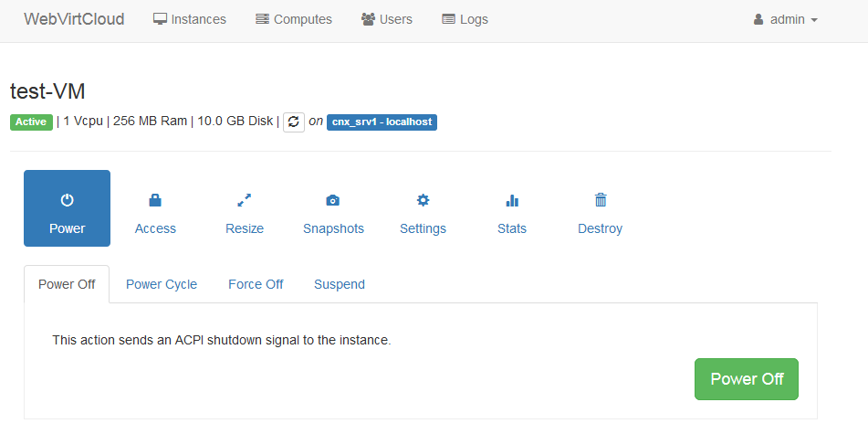This screenshot has height=434, width=868.
Task: Open the Users page in navbar
Action: pos(386,19)
